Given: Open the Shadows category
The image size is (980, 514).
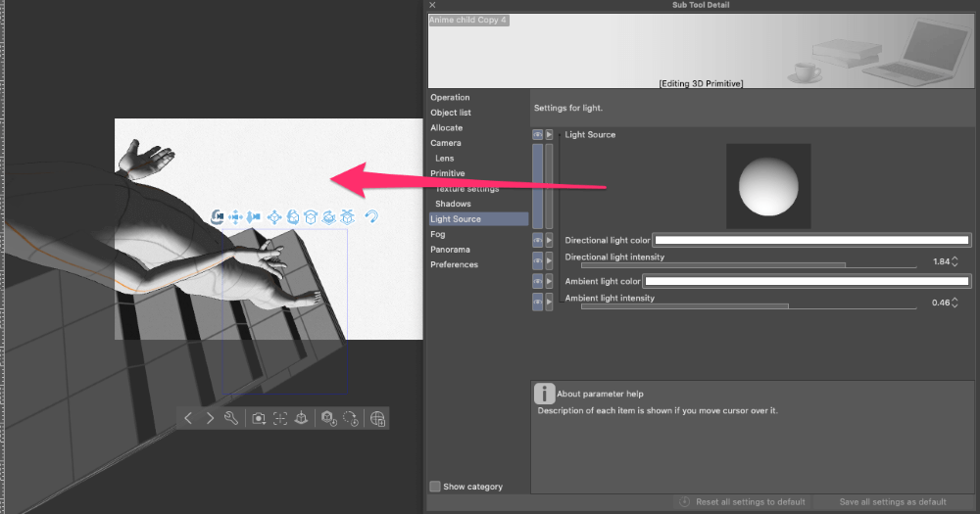Looking at the screenshot, I should click(x=453, y=204).
